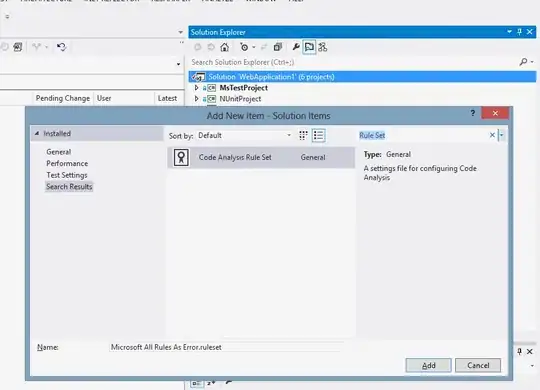Open the Properties wrench icon
Viewport: 540px width, 390px height.
[296, 47]
